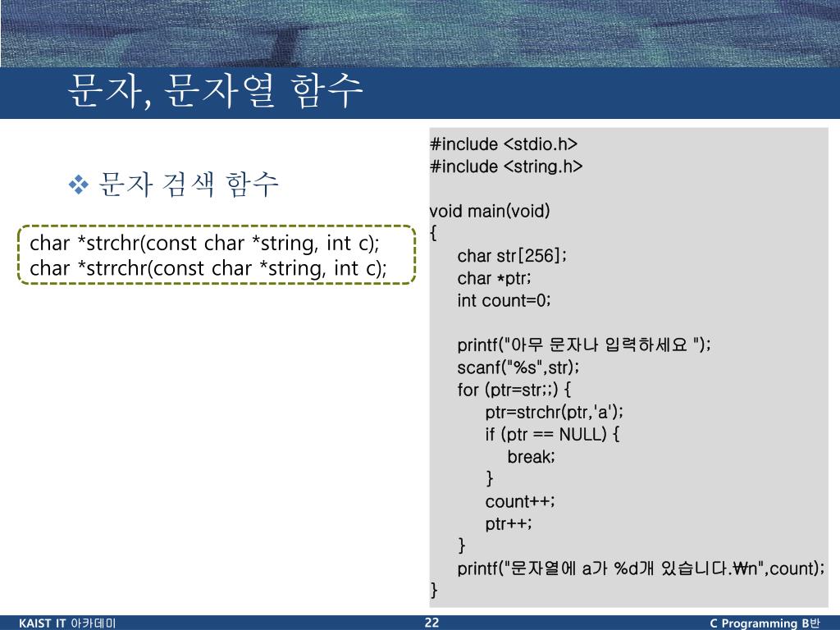Click the line int count=0;
The width and height of the screenshot is (840, 630).
(504, 300)
